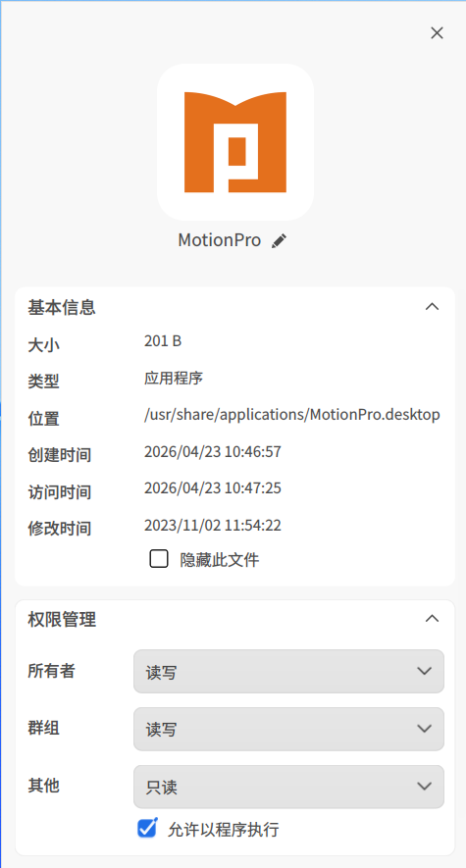466x868 pixels.
Task: Click the orange MotionPro application icon
Action: pyautogui.click(x=235, y=142)
